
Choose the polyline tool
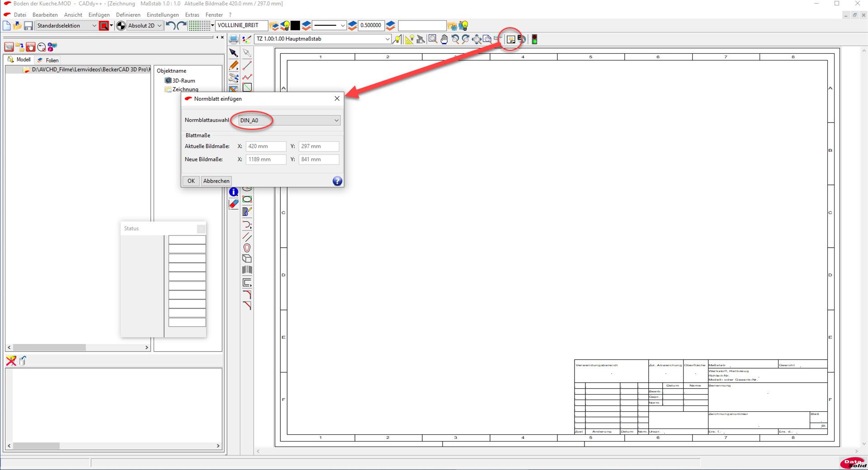(247, 77)
